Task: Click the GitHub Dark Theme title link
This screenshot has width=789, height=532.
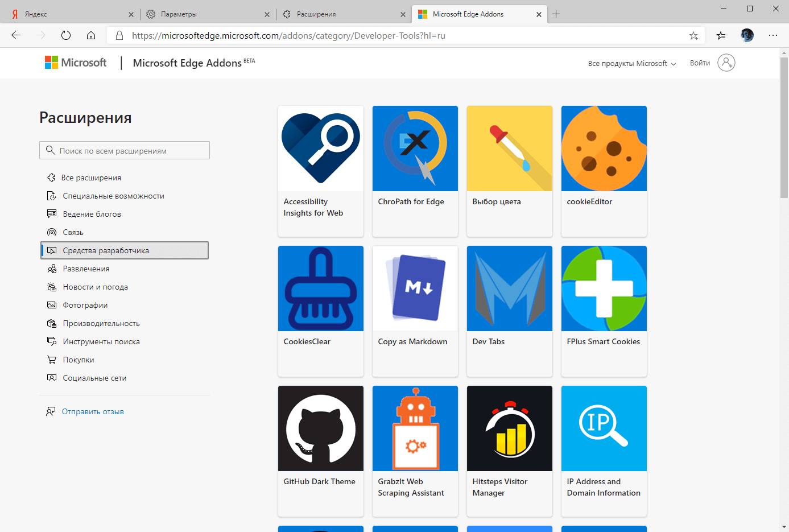Action: tap(319, 481)
